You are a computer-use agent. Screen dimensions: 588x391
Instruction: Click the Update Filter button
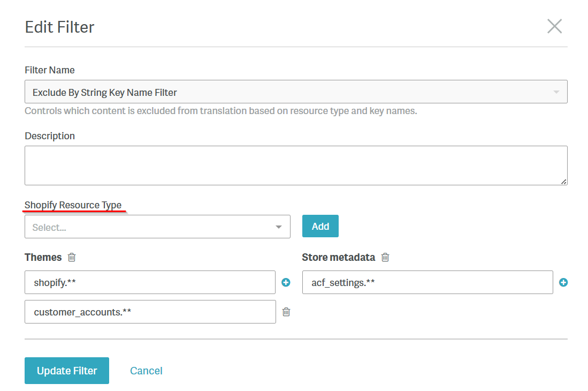[x=67, y=371]
